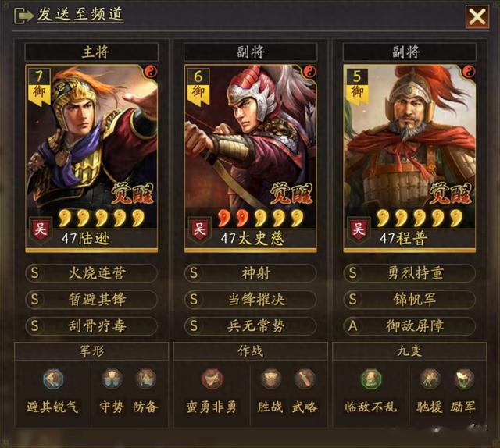Open the 陆逊 general card
Viewport: 500px width, 448px height.
[x=91, y=158]
